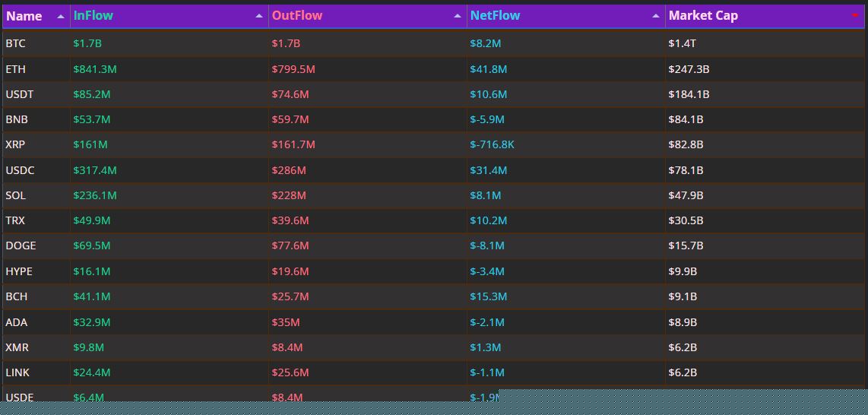Select the Name column header label
This screenshot has width=868, height=415.
[24, 16]
